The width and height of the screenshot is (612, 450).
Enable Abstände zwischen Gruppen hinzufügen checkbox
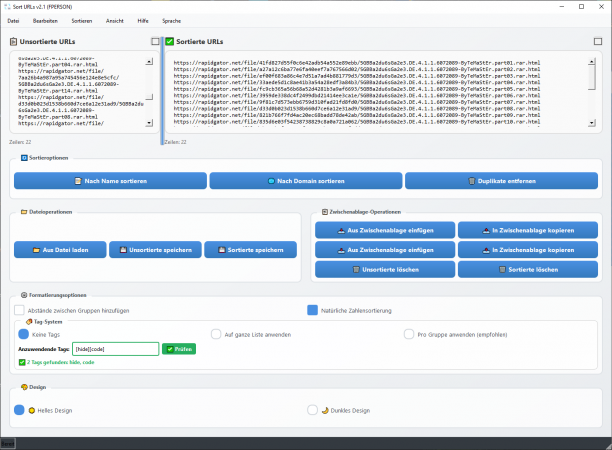point(19,310)
